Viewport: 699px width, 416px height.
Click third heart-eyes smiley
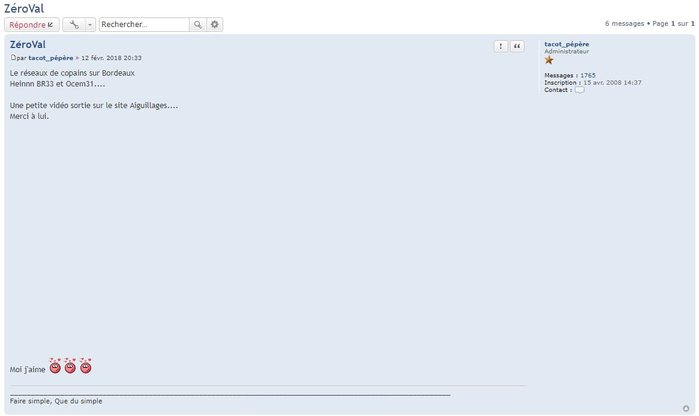click(86, 366)
